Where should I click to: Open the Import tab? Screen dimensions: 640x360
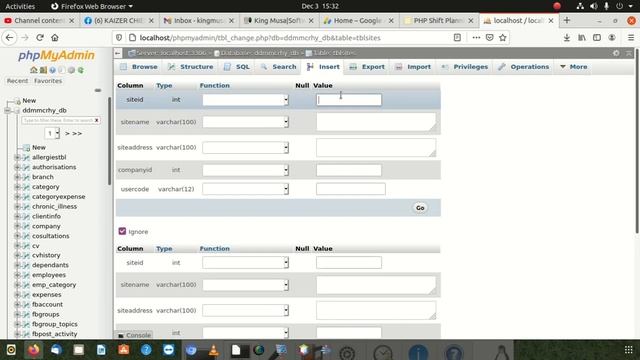pos(413,67)
